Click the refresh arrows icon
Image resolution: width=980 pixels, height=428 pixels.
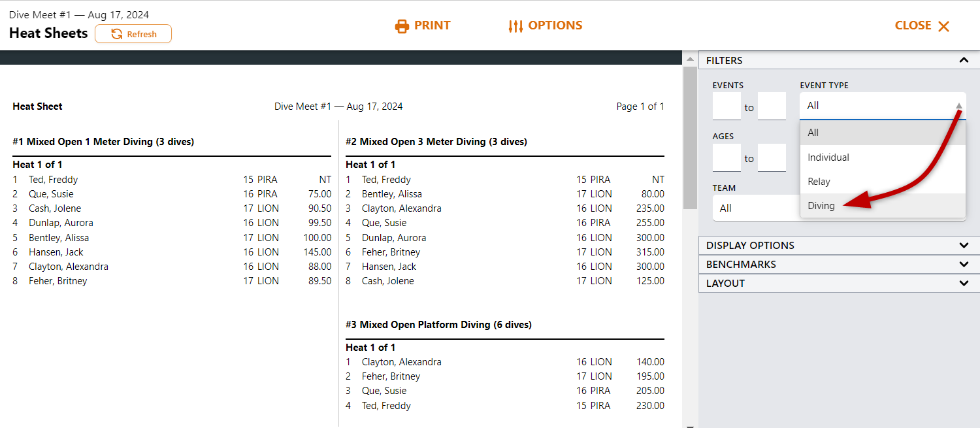[117, 34]
